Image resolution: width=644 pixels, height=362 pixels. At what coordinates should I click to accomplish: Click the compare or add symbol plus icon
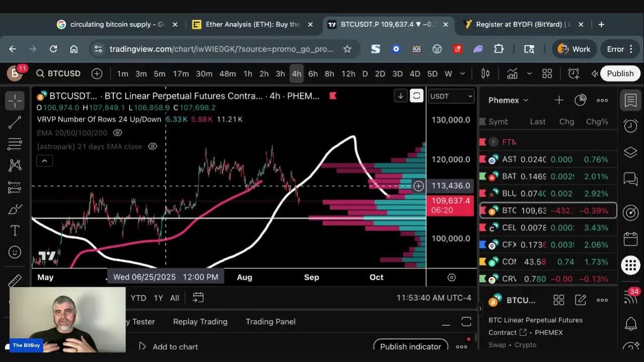tap(97, 74)
